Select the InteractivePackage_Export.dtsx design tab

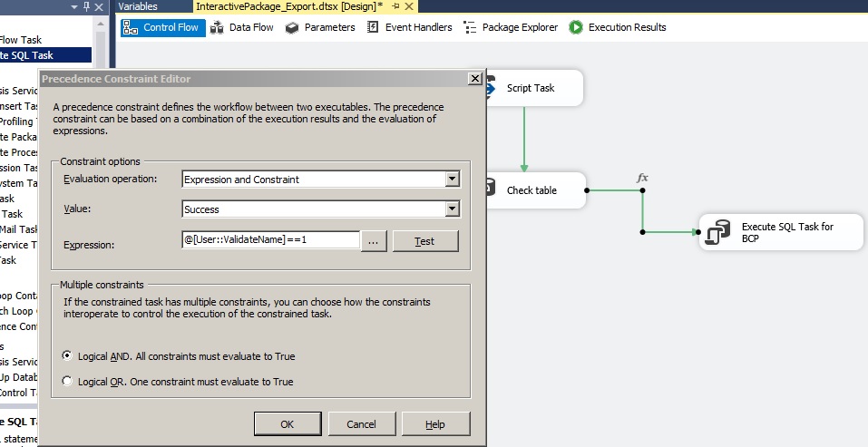tap(289, 6)
